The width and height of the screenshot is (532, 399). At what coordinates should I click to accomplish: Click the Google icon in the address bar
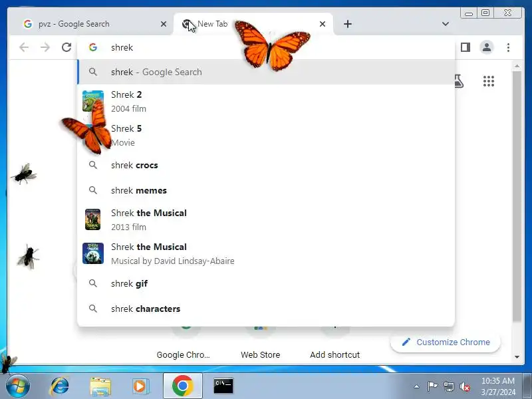pyautogui.click(x=93, y=47)
